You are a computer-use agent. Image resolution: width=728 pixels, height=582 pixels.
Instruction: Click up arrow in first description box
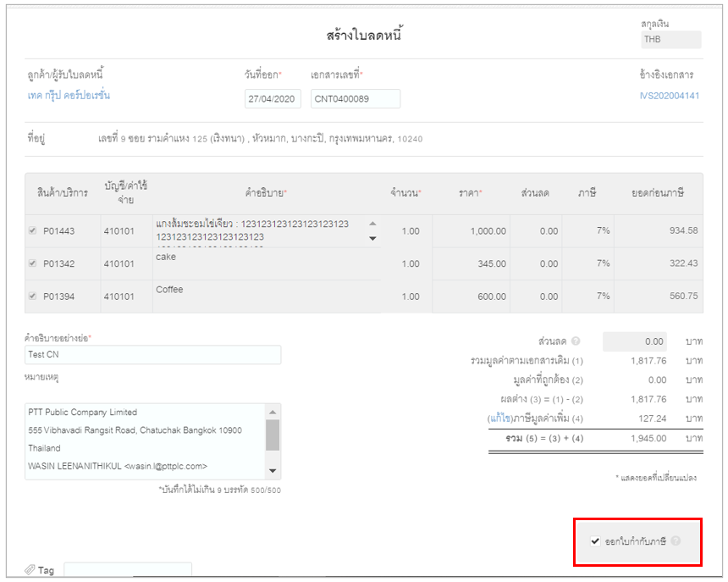[x=372, y=224]
